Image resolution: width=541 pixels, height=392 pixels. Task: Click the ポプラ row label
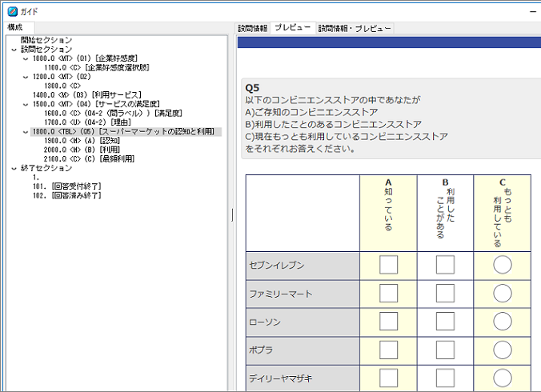[x=303, y=350]
